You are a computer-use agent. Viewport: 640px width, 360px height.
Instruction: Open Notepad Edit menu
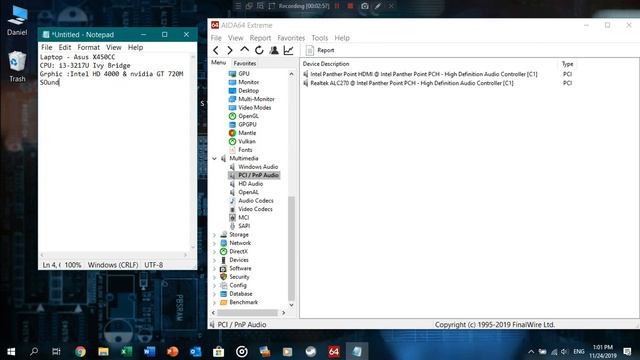(x=64, y=47)
